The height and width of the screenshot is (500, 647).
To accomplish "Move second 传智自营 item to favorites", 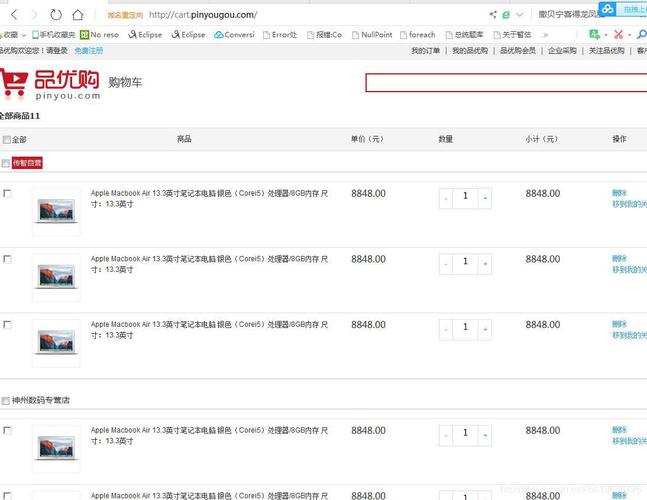I will click(629, 269).
